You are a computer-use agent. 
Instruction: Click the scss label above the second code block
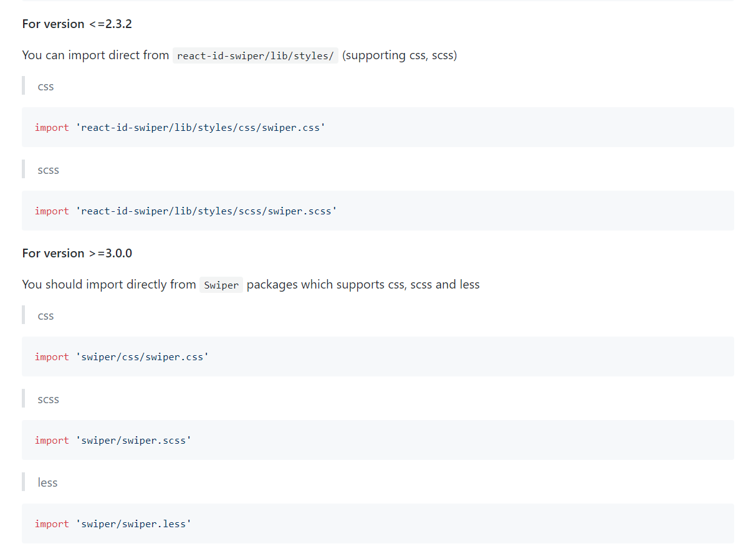pyautogui.click(x=49, y=170)
